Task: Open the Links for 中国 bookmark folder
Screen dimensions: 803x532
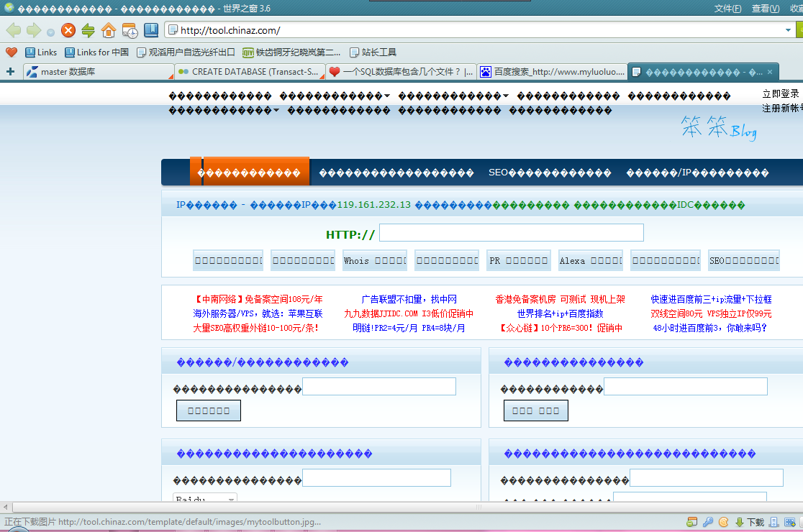Action: pos(97,52)
